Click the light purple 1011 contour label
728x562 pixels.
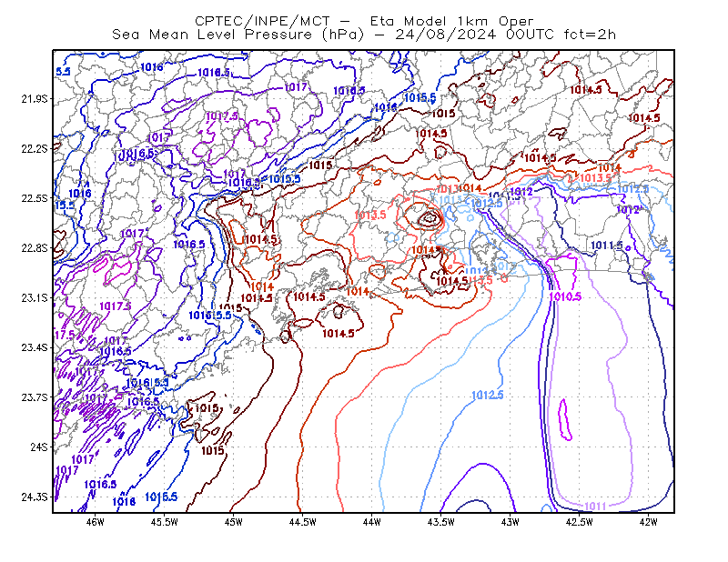(x=595, y=506)
